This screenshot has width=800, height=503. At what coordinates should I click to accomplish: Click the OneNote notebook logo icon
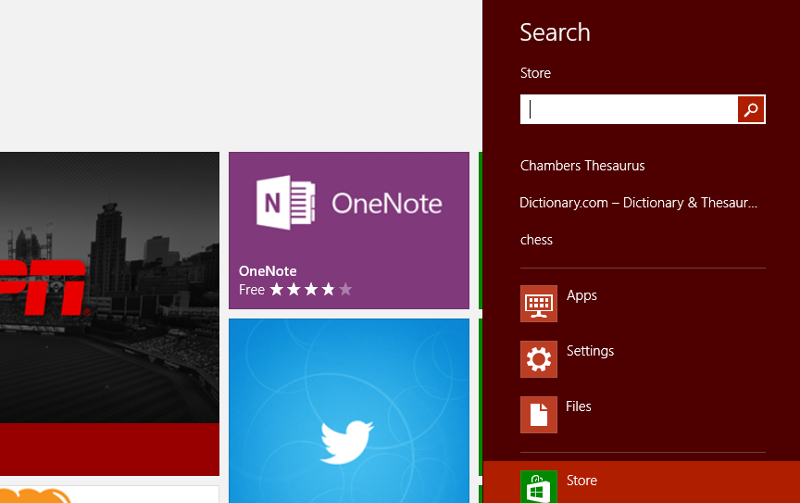pyautogui.click(x=286, y=203)
